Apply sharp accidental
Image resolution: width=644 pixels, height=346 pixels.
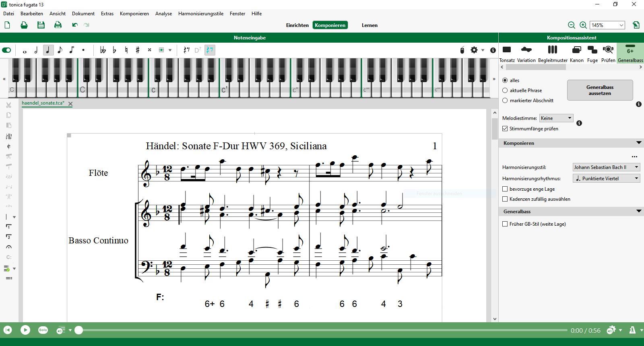click(138, 50)
